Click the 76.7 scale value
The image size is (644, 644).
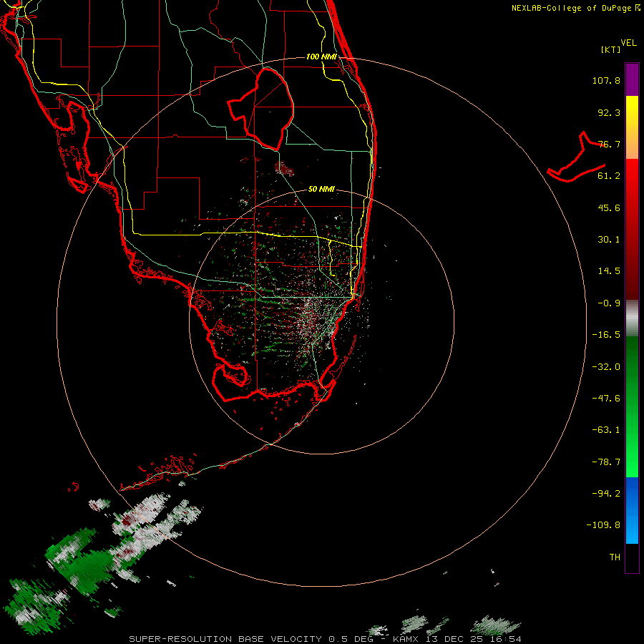tap(609, 144)
